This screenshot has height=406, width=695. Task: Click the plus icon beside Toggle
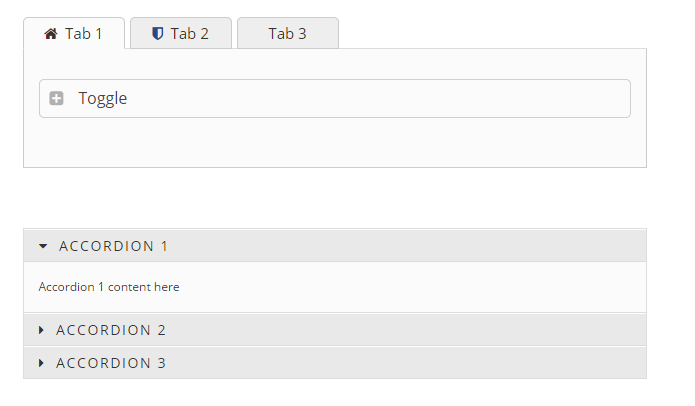[57, 98]
